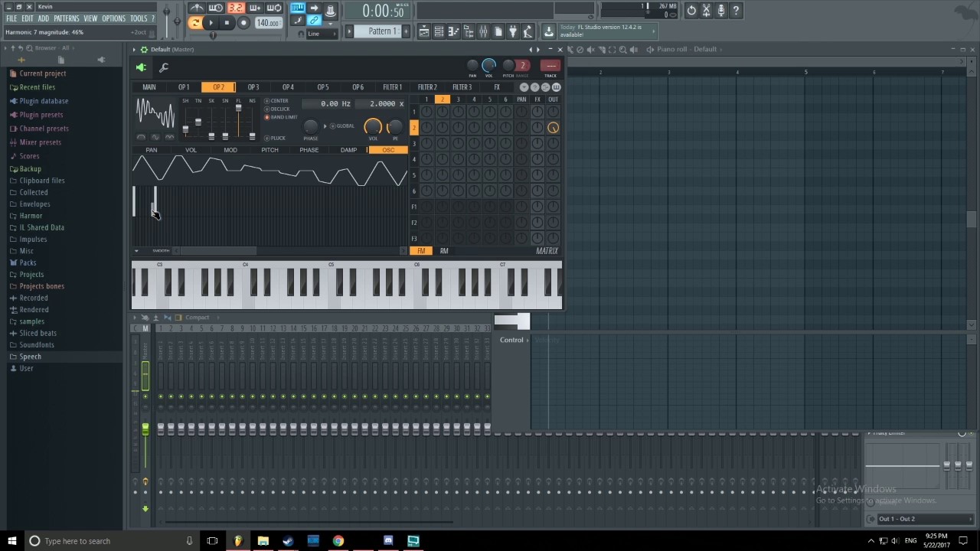The width and height of the screenshot is (980, 551).
Task: Click the operator VOL knob
Action: pos(373,127)
